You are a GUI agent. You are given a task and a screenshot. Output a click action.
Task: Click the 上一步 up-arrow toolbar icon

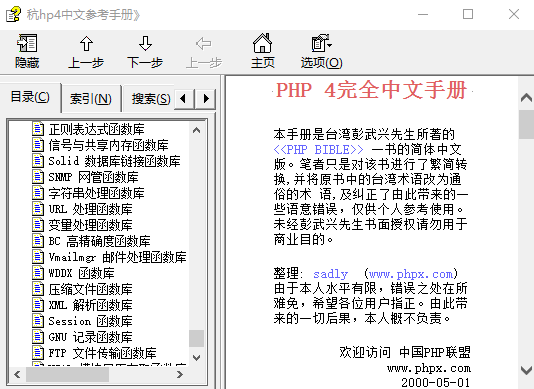pyautogui.click(x=86, y=43)
